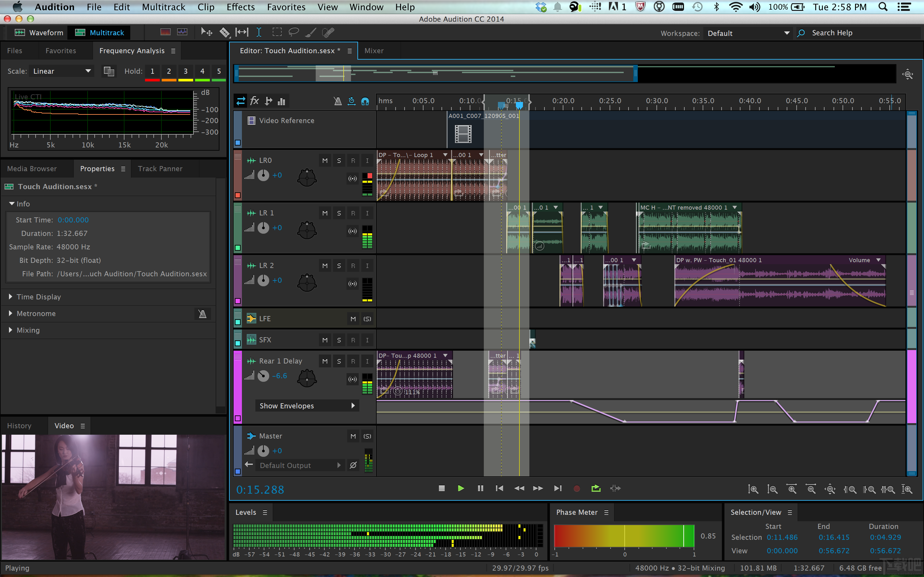924x577 pixels.
Task: Click the Track Panner tab
Action: tap(160, 168)
